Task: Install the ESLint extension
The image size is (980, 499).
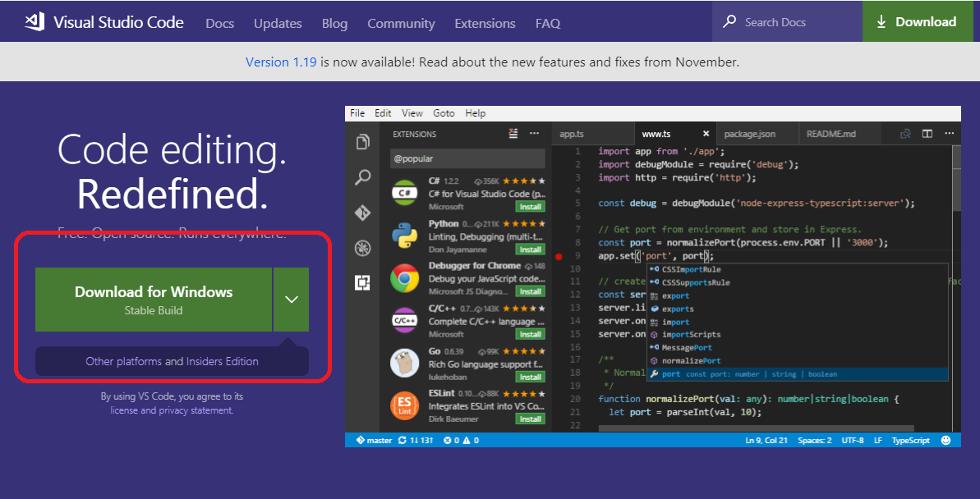Action: click(x=530, y=419)
